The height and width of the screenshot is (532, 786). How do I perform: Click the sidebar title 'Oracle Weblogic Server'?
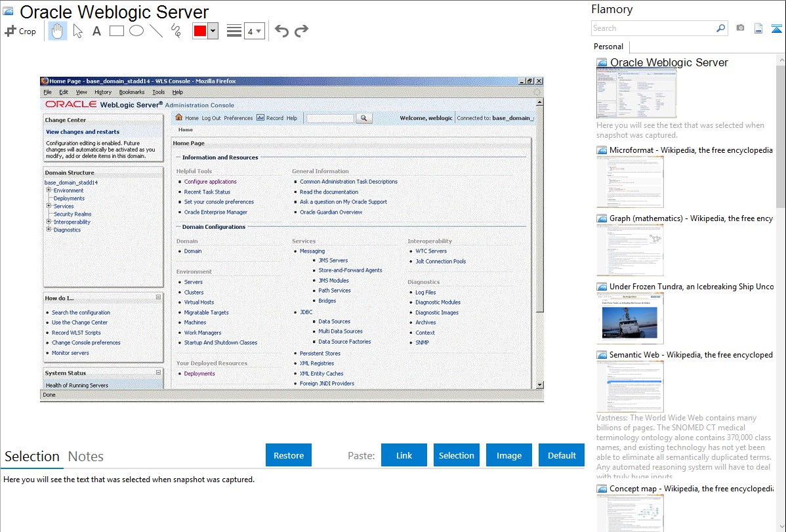coord(669,63)
